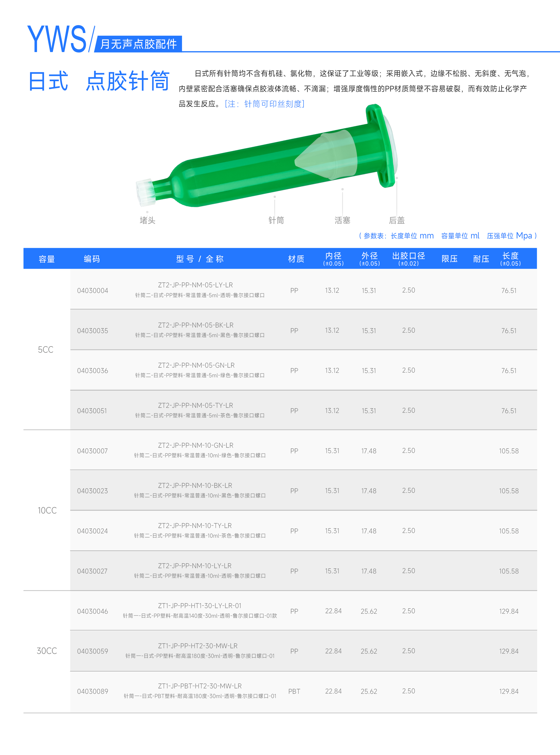Image resolution: width=560 pixels, height=755 pixels.
Task: Click the 编码 column header
Action: [92, 259]
